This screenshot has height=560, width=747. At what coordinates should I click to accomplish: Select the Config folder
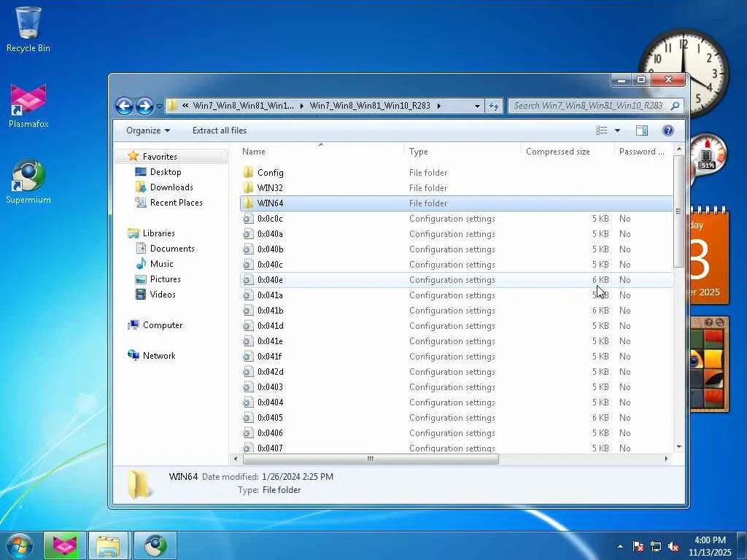tap(270, 173)
